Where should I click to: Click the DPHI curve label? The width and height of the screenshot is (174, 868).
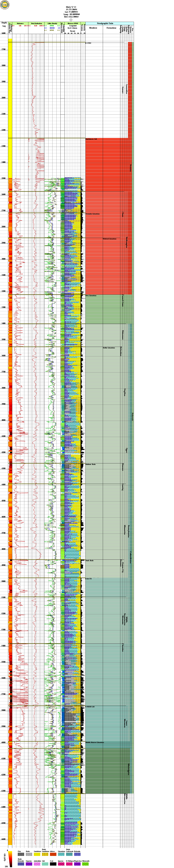click(x=52, y=30)
